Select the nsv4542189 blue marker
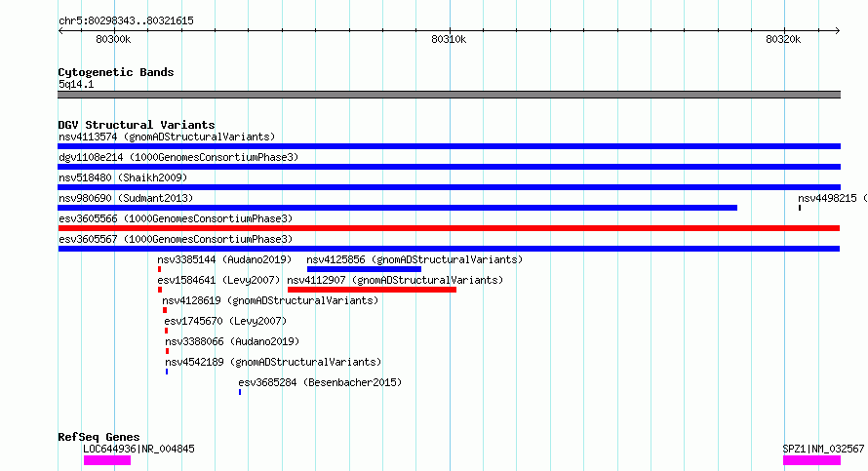Image resolution: width=868 pixels, height=471 pixels. (167, 372)
